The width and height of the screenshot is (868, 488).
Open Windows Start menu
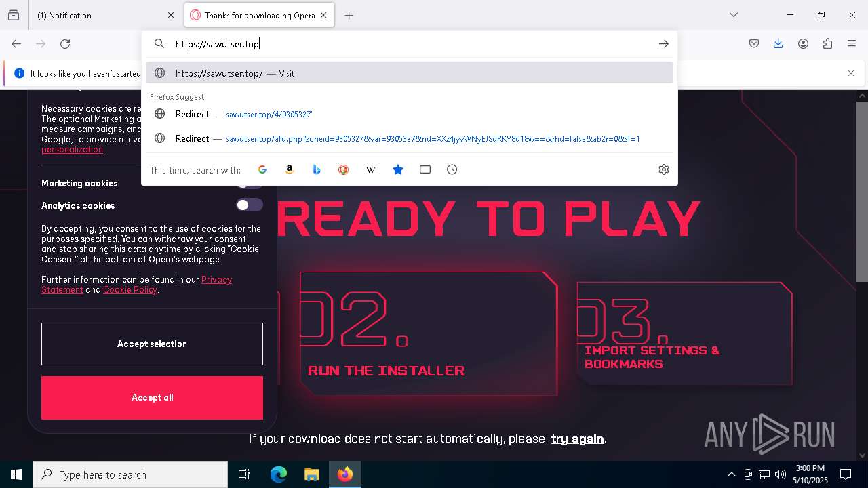point(16,474)
